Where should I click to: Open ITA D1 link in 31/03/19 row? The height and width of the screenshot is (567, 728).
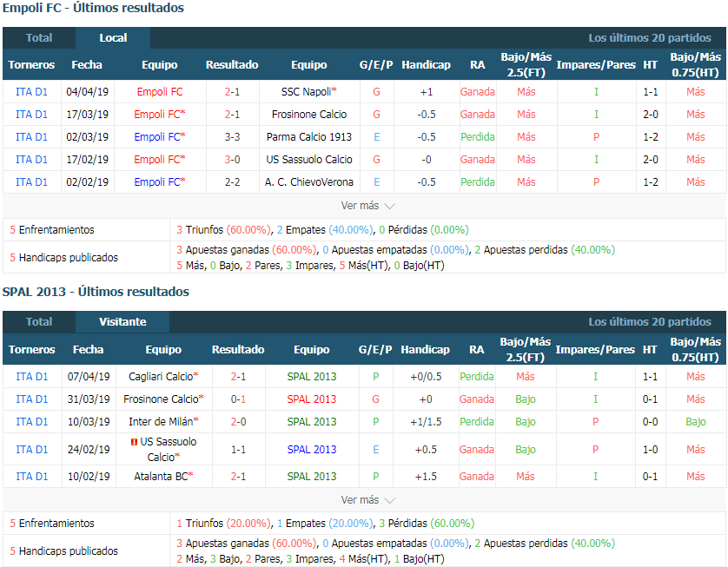[x=32, y=399]
